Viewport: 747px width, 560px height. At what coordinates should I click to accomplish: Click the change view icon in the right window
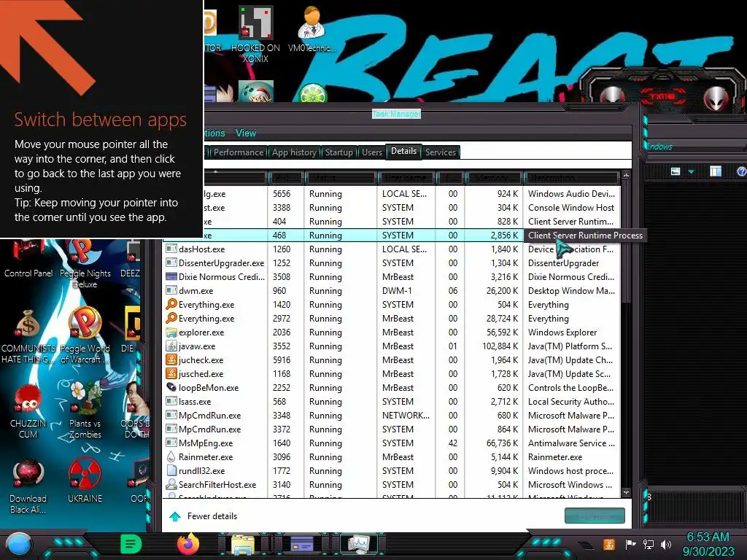click(x=675, y=171)
